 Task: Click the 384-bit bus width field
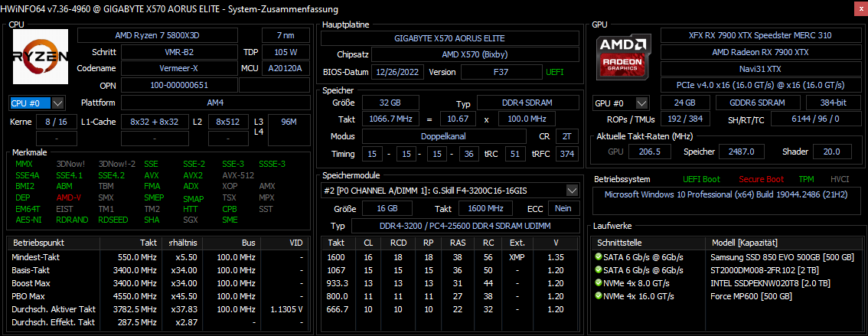coord(833,103)
